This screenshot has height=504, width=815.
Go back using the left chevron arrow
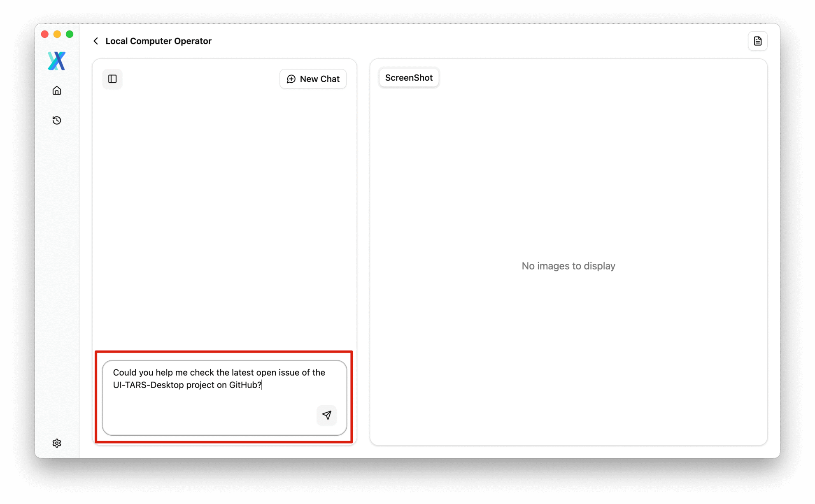click(96, 41)
